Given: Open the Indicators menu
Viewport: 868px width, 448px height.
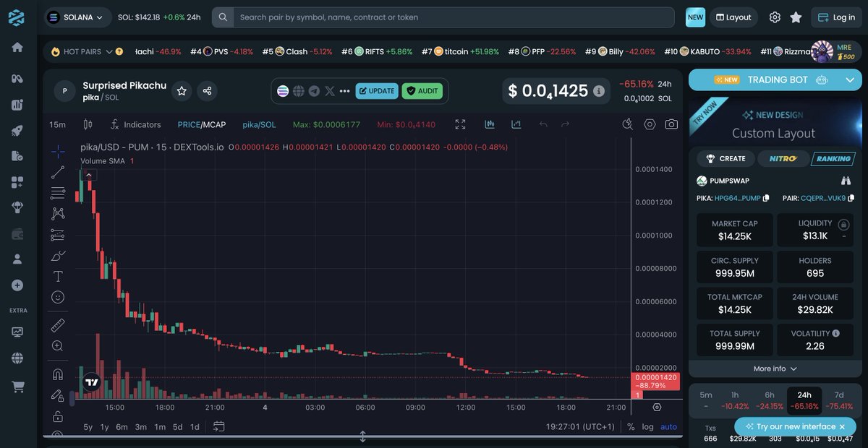Looking at the screenshot, I should click(x=135, y=124).
